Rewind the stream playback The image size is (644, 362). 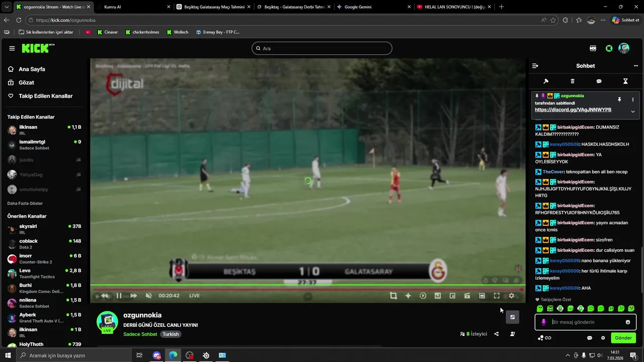pos(104,296)
